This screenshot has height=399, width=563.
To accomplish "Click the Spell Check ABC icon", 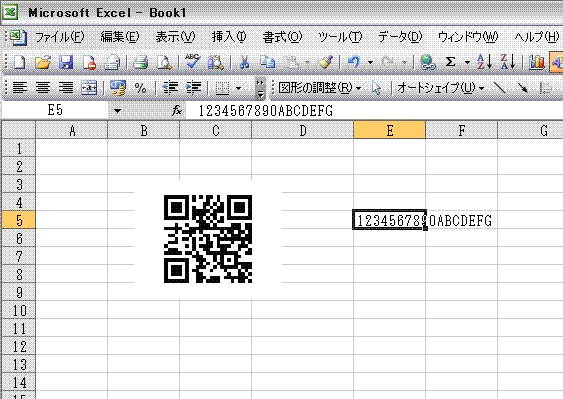I will (x=192, y=62).
